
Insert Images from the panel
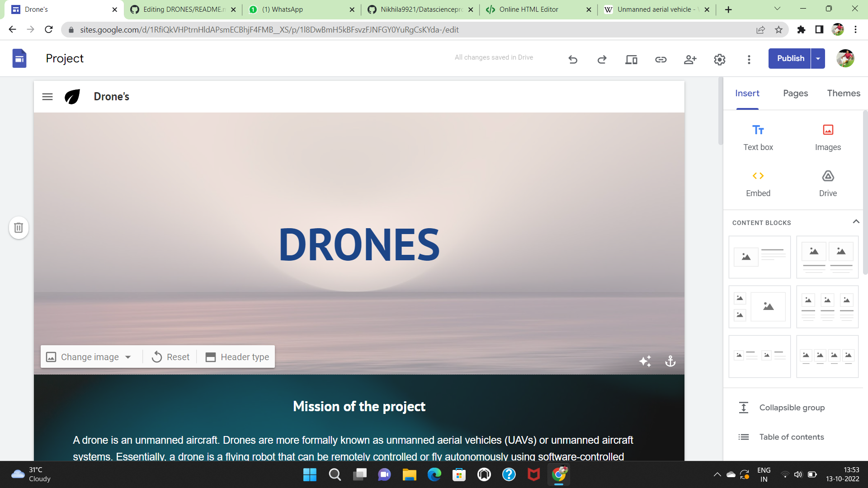click(x=828, y=138)
